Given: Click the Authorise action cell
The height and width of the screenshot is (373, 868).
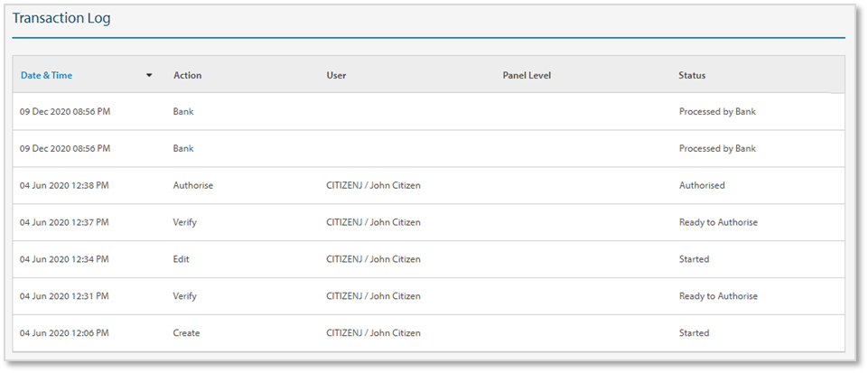Looking at the screenshot, I should (192, 185).
